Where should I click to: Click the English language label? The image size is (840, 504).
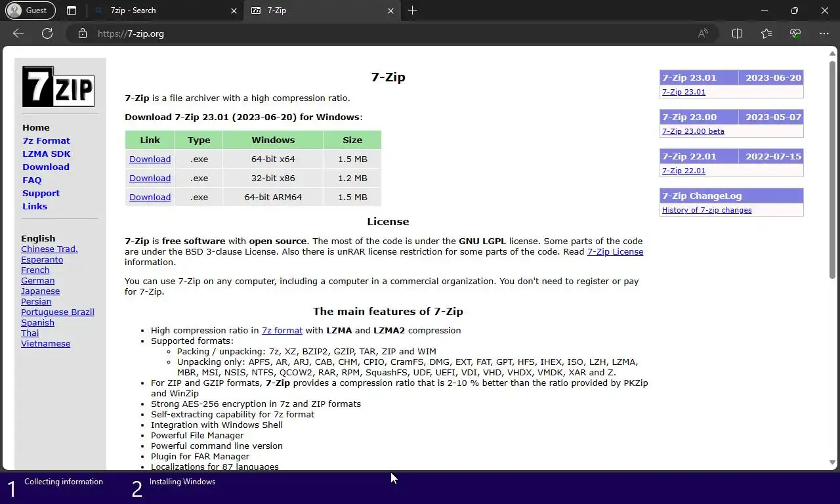(38, 239)
